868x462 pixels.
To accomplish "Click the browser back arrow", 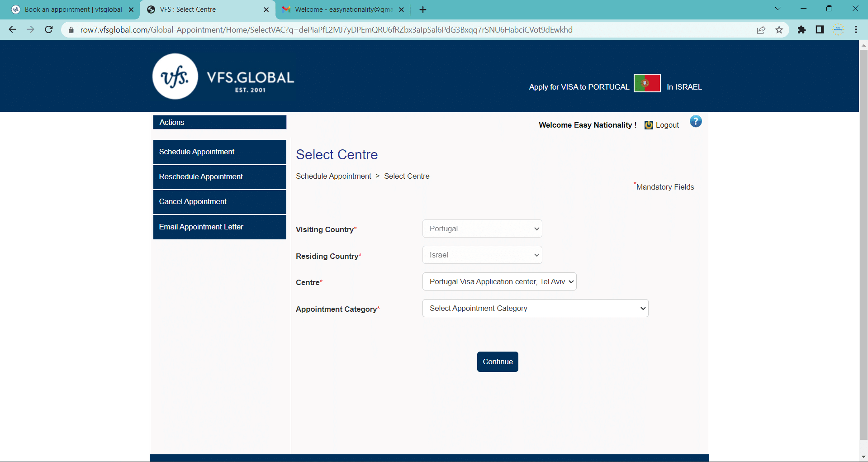I will 12,29.
